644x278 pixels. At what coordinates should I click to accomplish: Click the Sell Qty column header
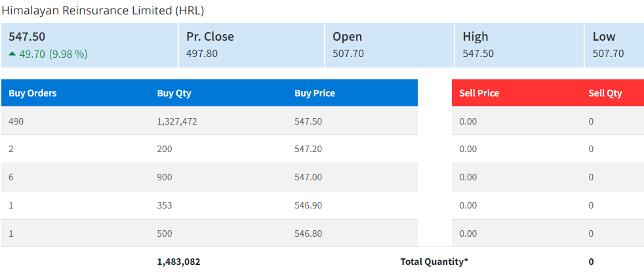(605, 93)
